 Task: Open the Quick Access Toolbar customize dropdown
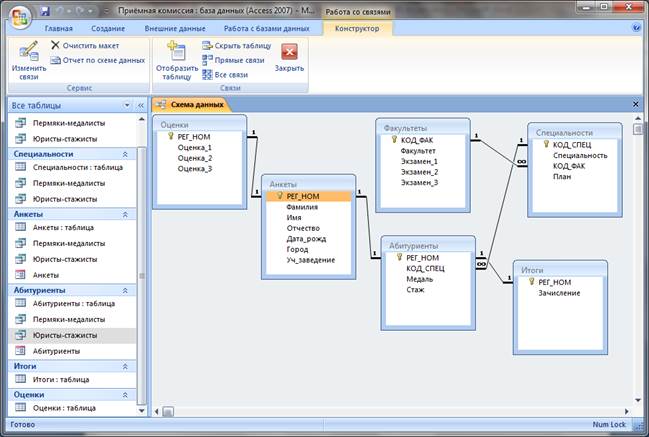(x=107, y=11)
